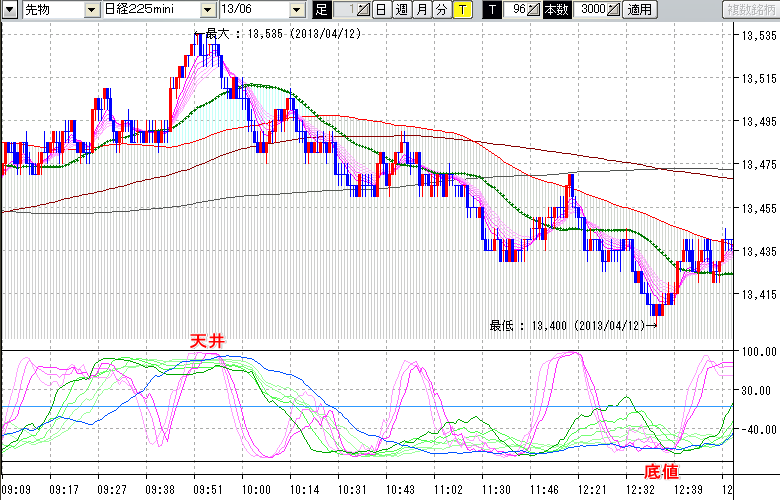Open the 日経225mini symbol dropdown
Viewport: 780px width, 500px height.
207,10
